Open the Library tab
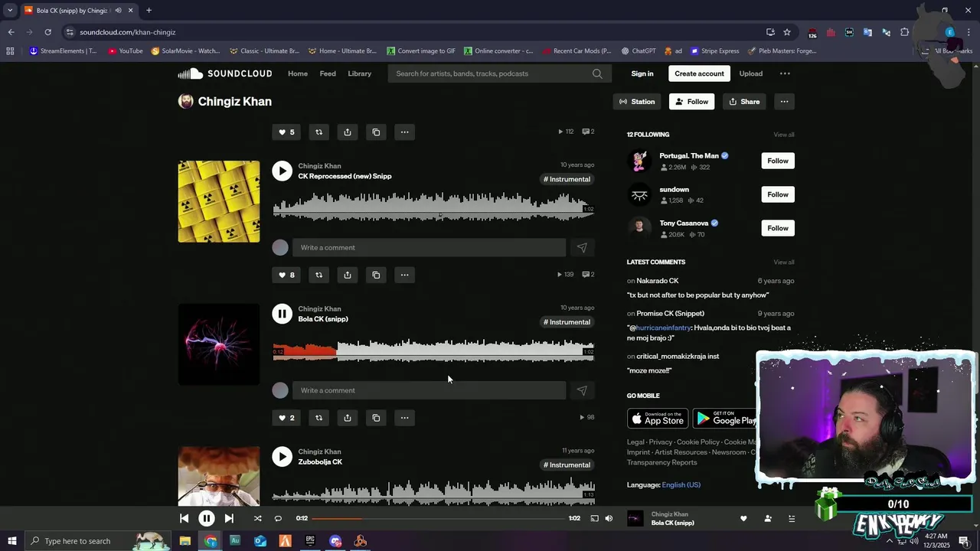Viewport: 980px width, 551px height. 359,73
